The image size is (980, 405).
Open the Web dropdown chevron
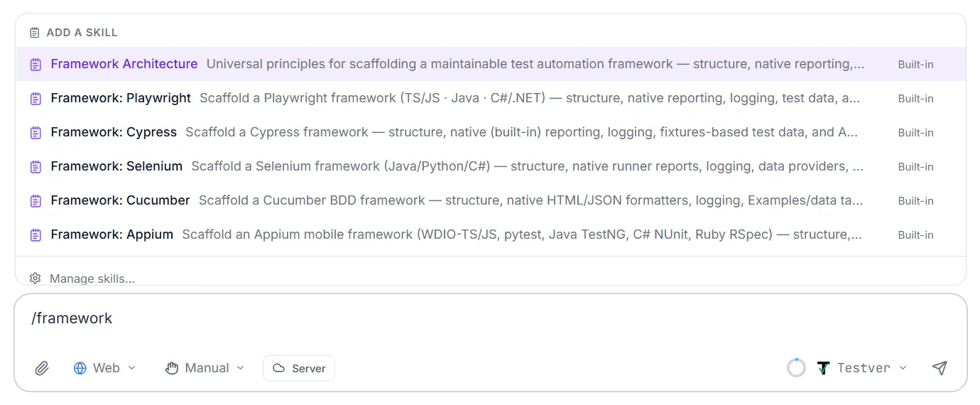(x=131, y=368)
